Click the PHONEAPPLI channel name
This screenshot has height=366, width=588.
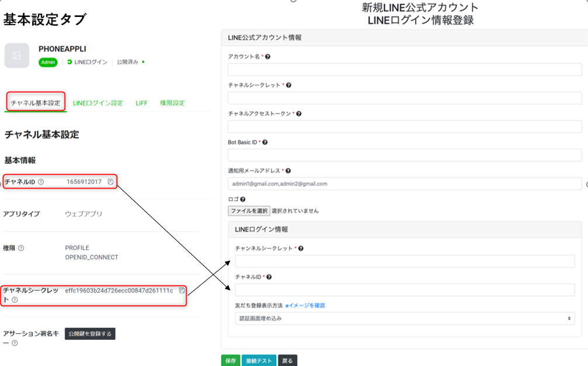tap(62, 49)
